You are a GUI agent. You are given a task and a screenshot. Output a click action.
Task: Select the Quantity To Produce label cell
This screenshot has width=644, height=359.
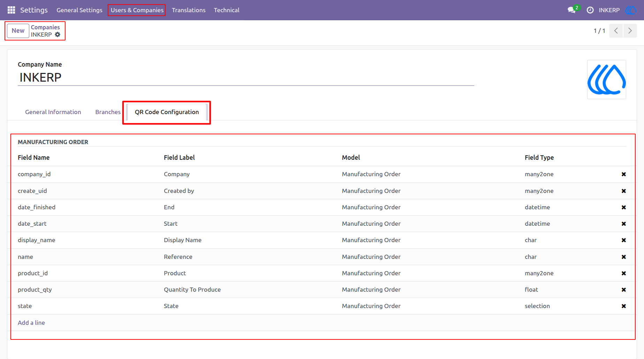[192, 290]
